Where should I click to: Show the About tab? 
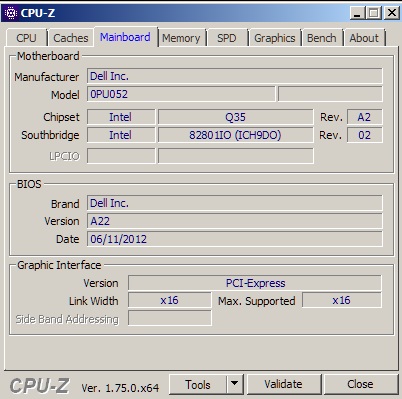pos(364,38)
